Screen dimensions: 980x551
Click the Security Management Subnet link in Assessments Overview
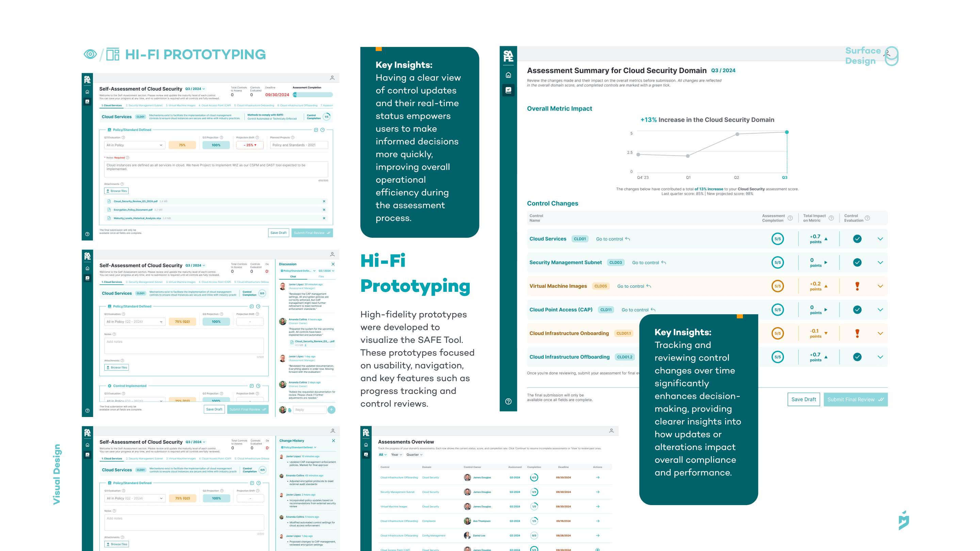(x=397, y=492)
